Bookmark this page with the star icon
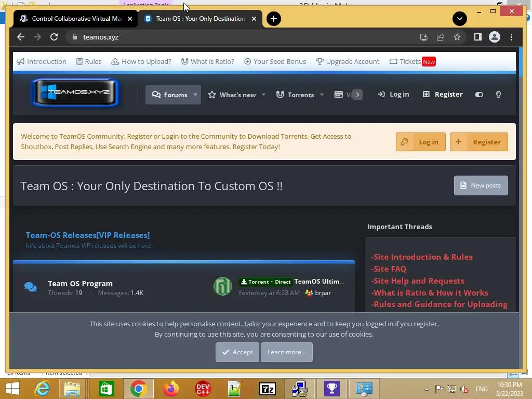 (x=457, y=37)
